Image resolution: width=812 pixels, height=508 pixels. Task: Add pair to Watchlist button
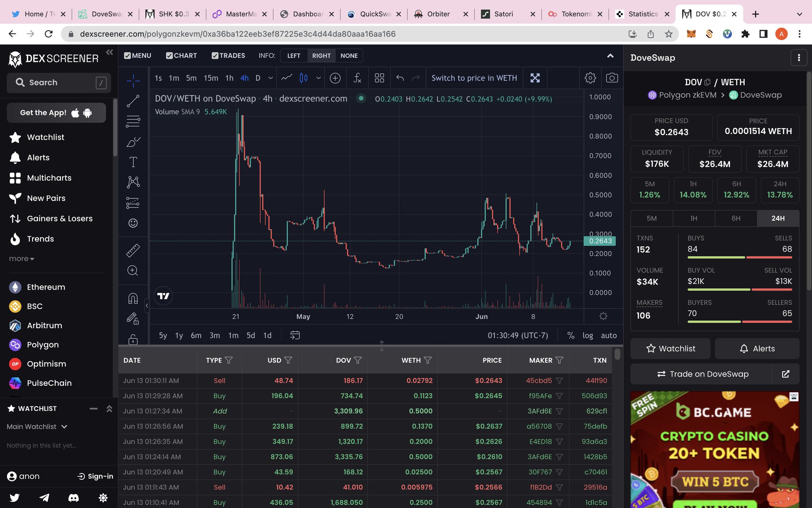click(670, 348)
